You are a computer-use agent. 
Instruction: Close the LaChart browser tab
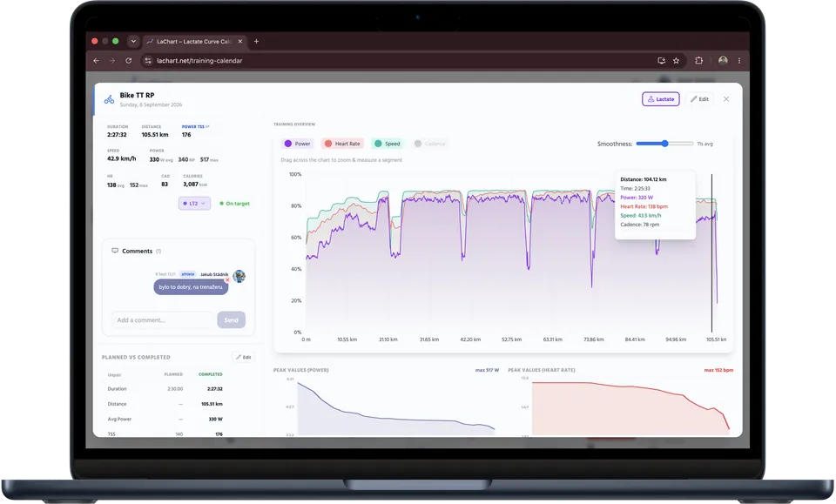coord(240,41)
